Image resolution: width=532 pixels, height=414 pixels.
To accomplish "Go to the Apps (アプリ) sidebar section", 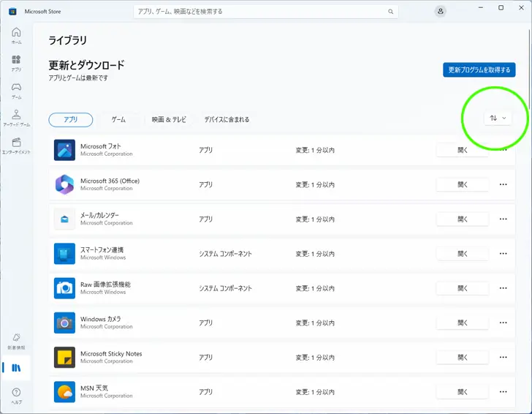I will coord(16,63).
